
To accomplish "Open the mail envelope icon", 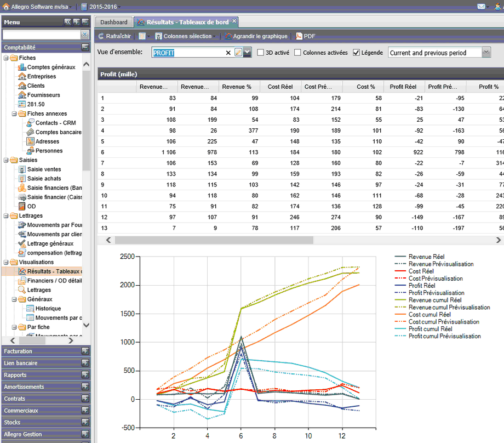I will 481,7.
